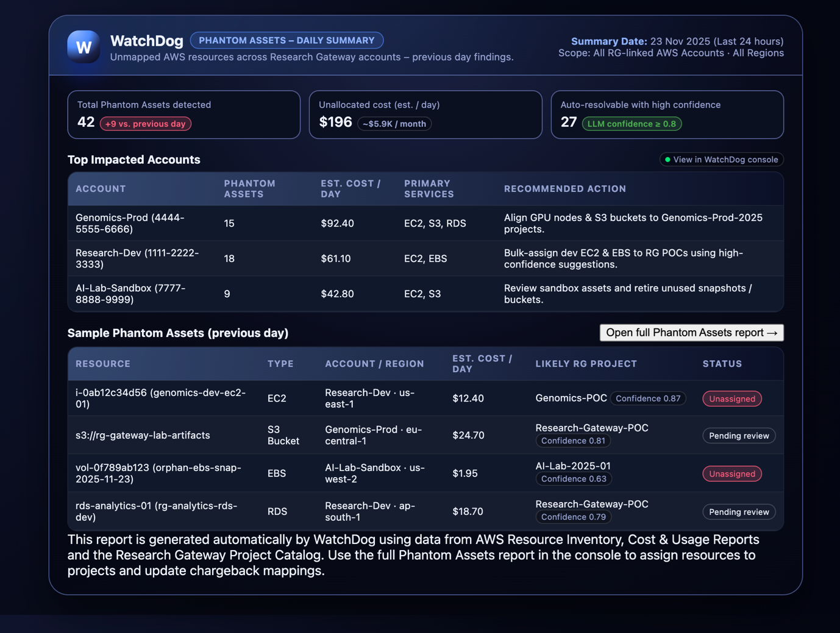Click auto-resolvable count 27

[x=569, y=122]
